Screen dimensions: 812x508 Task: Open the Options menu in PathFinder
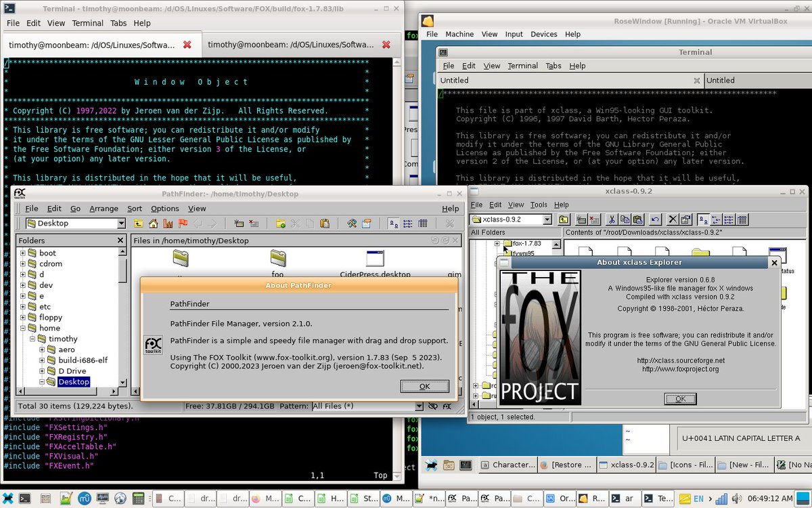pyautogui.click(x=164, y=209)
